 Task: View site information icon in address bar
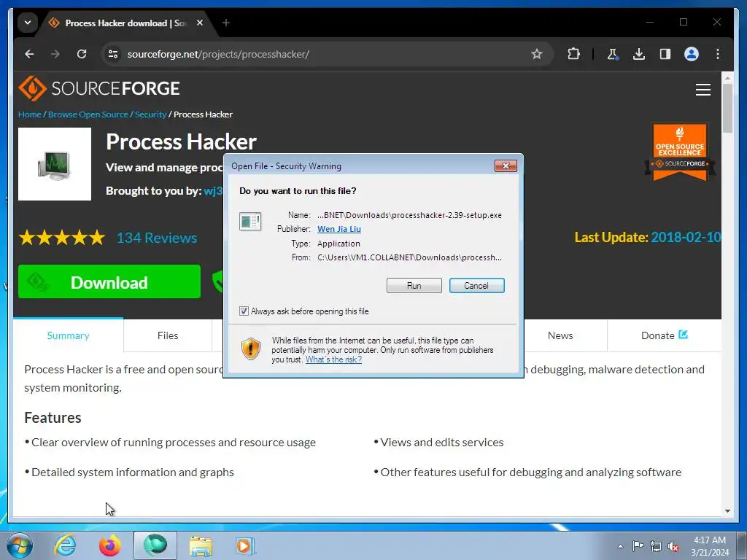point(113,54)
